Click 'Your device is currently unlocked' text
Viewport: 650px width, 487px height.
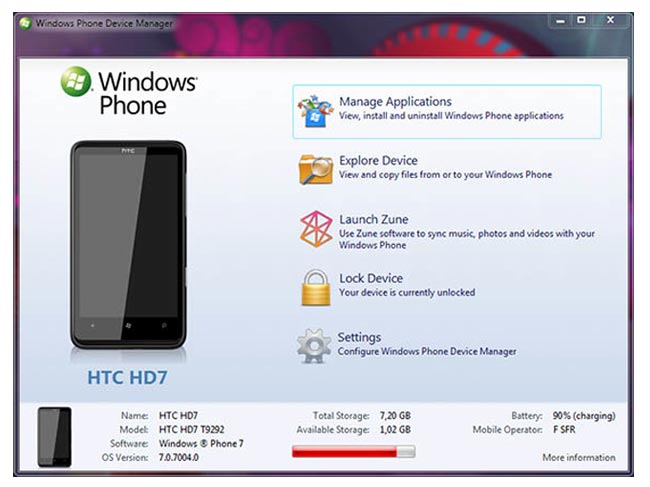(x=407, y=292)
